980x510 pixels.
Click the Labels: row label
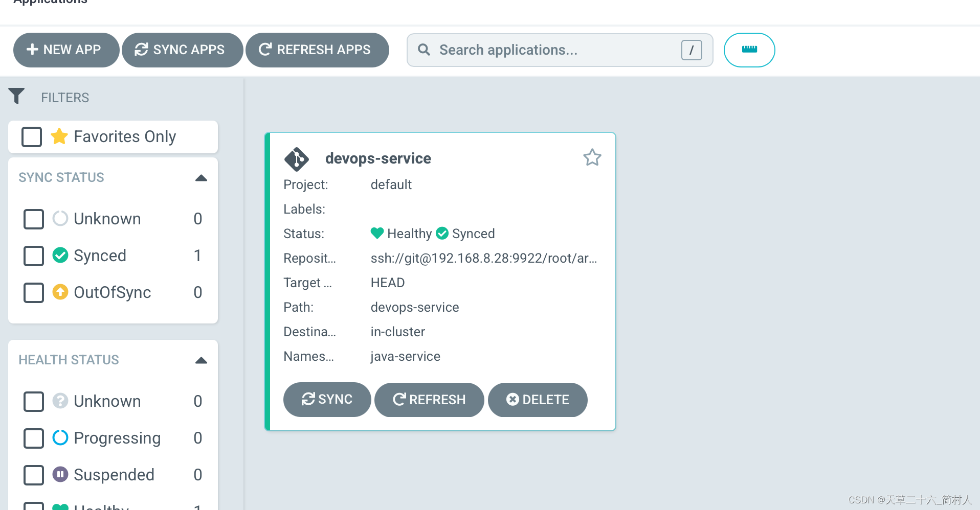304,209
